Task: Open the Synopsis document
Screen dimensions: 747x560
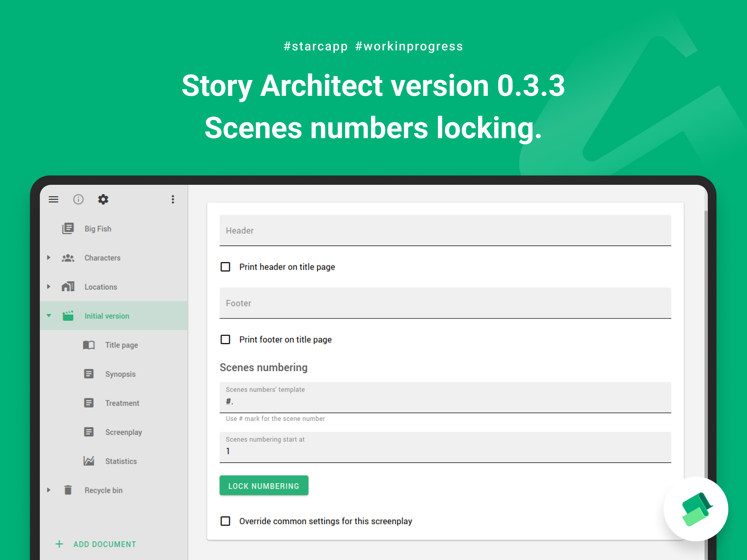Action: point(120,374)
